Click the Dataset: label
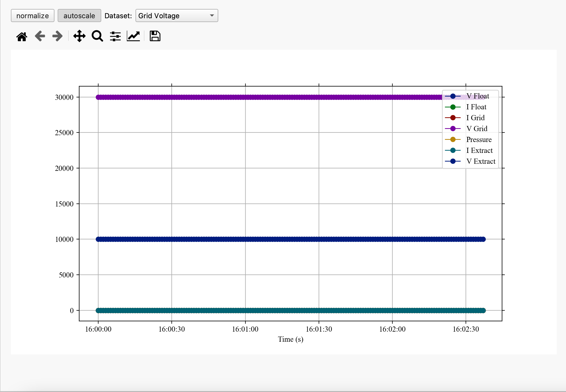Image resolution: width=566 pixels, height=392 pixels. tap(118, 16)
